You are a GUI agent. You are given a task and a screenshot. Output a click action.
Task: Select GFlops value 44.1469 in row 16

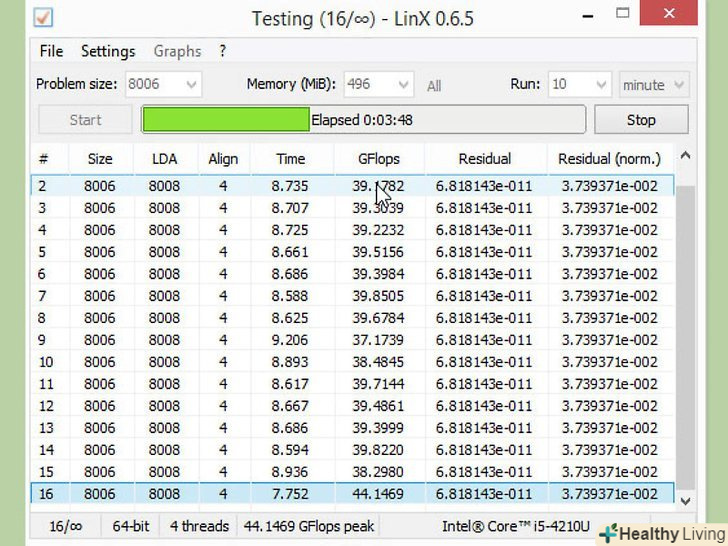click(x=378, y=494)
